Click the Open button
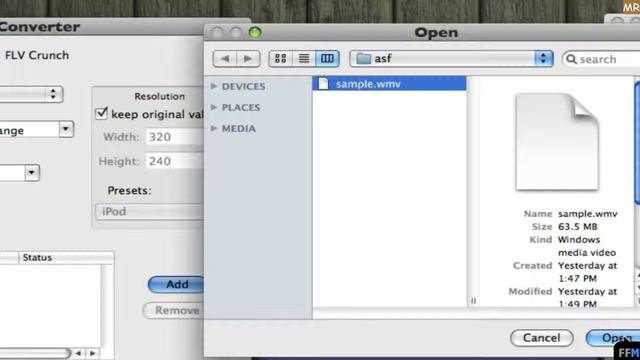 pos(613,338)
